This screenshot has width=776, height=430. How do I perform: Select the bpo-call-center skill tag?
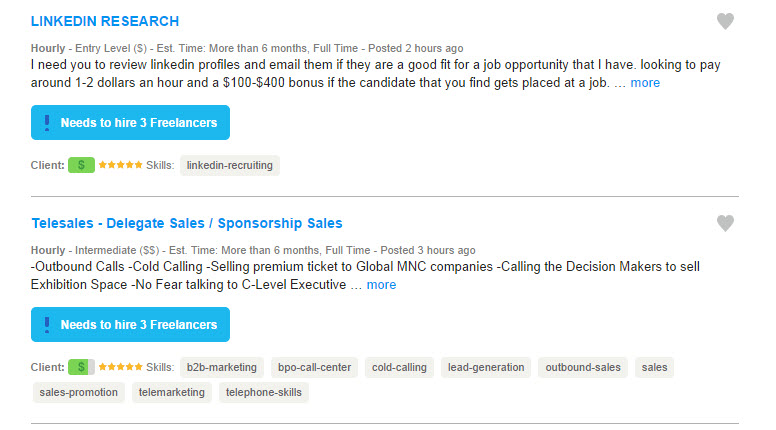coord(314,367)
